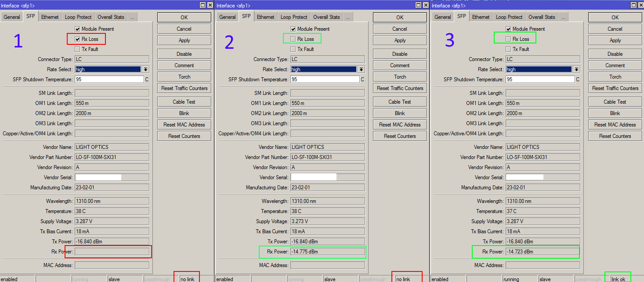Toggle Tx Fault checkbox in first window
Image resolution: width=644 pixels, height=282 pixels.
click(x=77, y=49)
